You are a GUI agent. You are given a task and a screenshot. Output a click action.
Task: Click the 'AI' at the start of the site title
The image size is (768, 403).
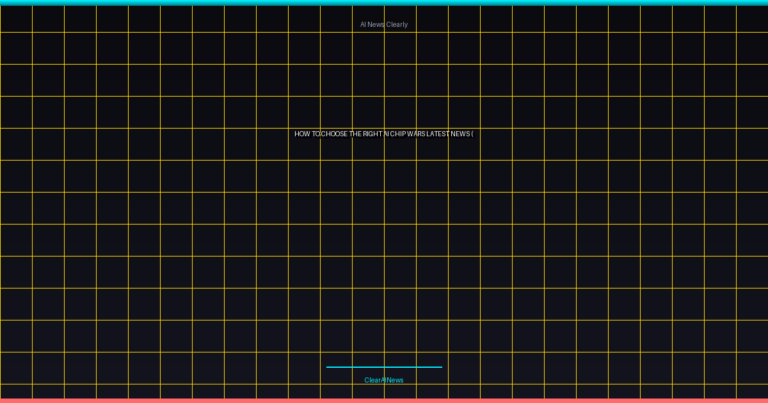pyautogui.click(x=364, y=24)
